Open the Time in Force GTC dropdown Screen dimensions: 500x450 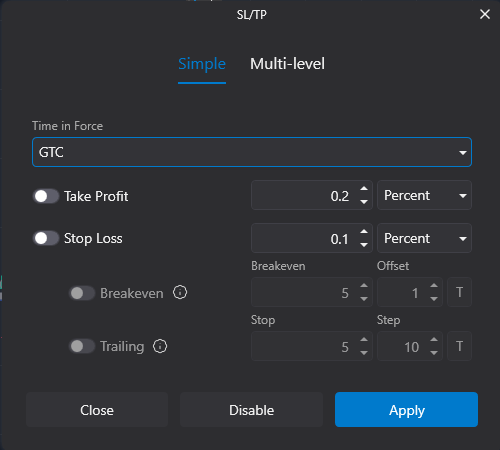tap(252, 152)
